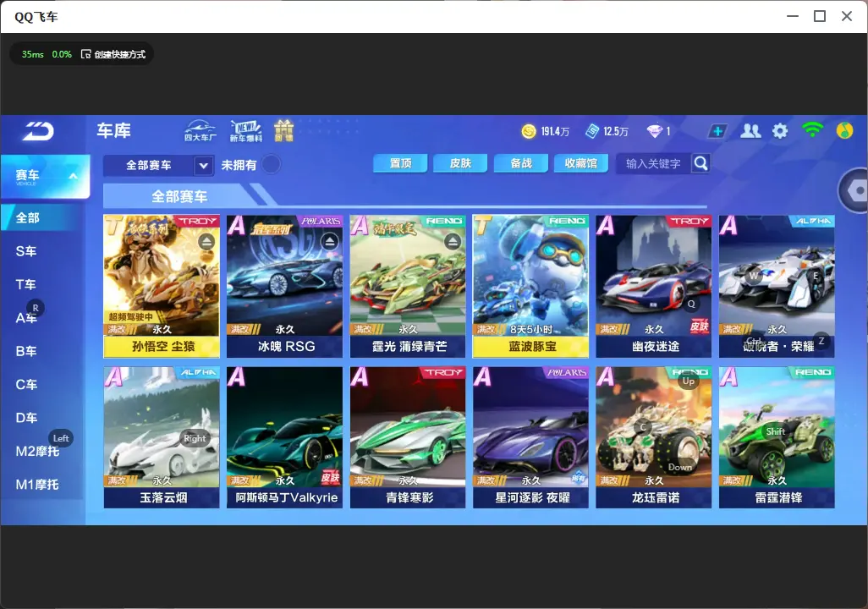This screenshot has height=609, width=868.
Task: Click the 皮肤 badge on 阿斯顿马丁Valkyrie card
Action: tap(331, 478)
